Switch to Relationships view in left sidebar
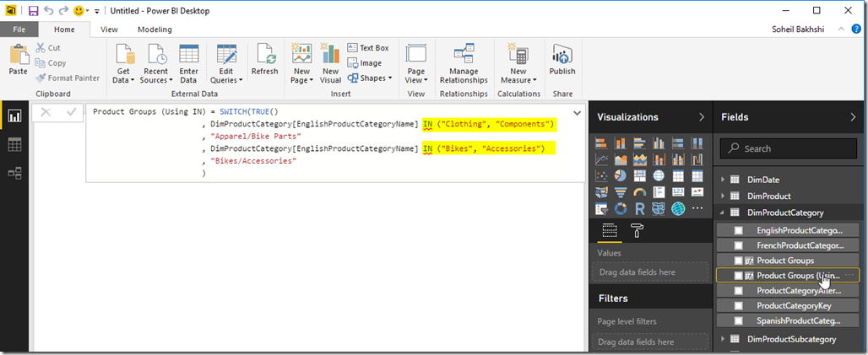Screen dimensions: 868x355 tap(14, 174)
